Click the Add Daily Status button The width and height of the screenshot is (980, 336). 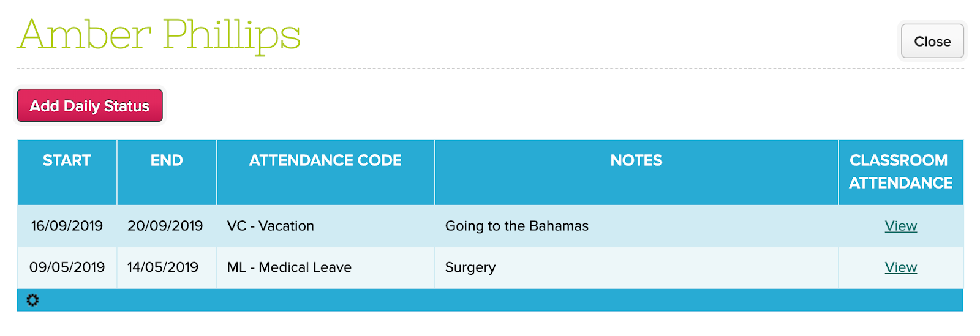point(89,106)
